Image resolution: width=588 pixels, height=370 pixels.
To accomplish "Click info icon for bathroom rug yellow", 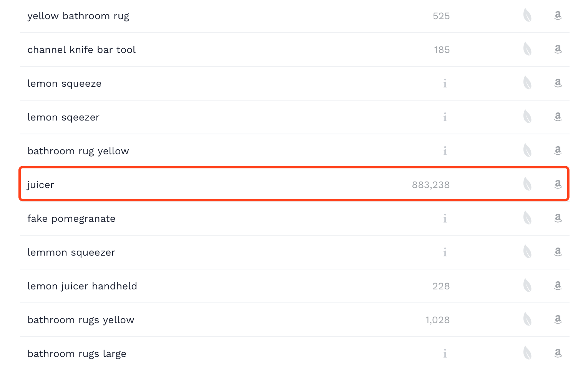I will pyautogui.click(x=445, y=151).
